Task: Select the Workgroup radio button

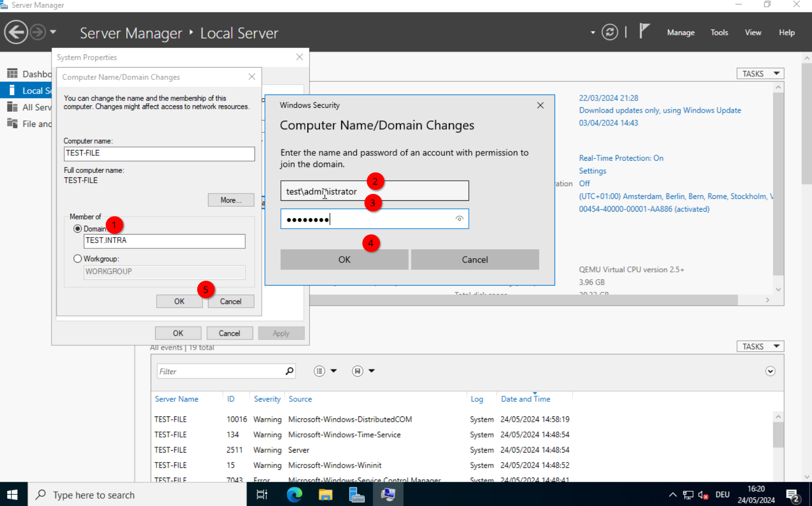Action: pos(77,259)
